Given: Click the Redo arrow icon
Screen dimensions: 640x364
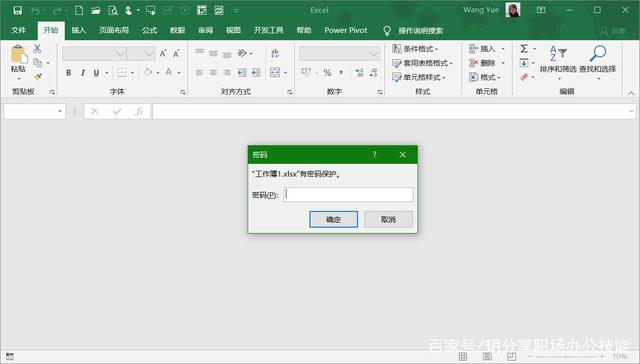Looking at the screenshot, I should [x=57, y=11].
